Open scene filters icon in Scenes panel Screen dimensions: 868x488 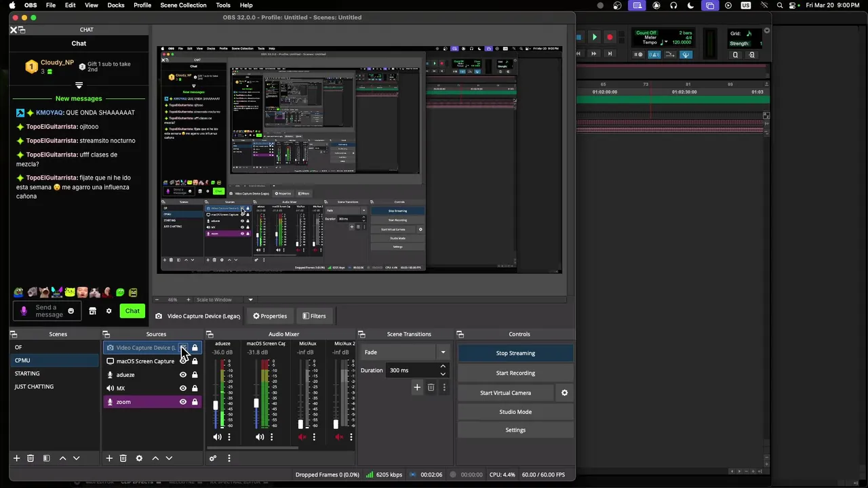(46, 458)
